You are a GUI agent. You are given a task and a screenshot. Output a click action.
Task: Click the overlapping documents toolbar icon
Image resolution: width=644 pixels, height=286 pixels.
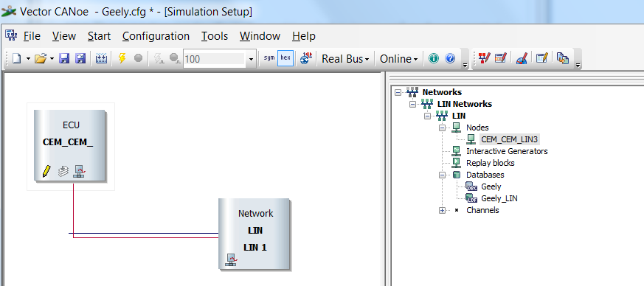[x=563, y=58]
